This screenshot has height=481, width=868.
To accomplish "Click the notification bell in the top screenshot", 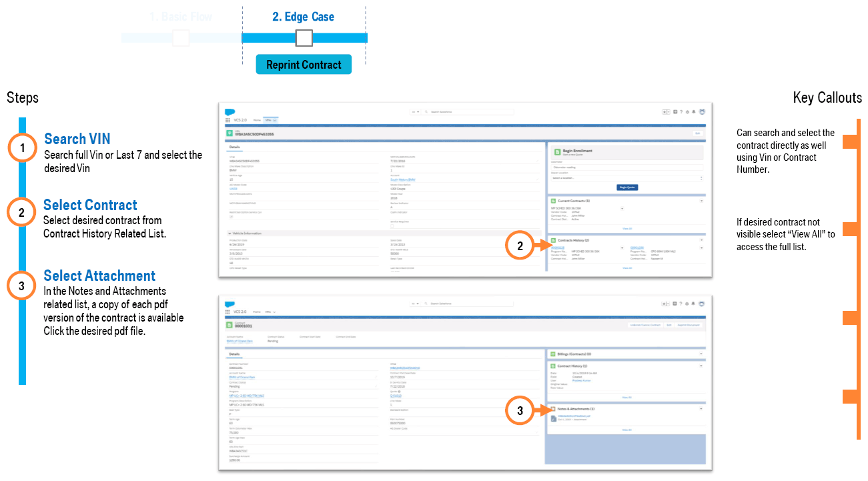I will point(694,112).
